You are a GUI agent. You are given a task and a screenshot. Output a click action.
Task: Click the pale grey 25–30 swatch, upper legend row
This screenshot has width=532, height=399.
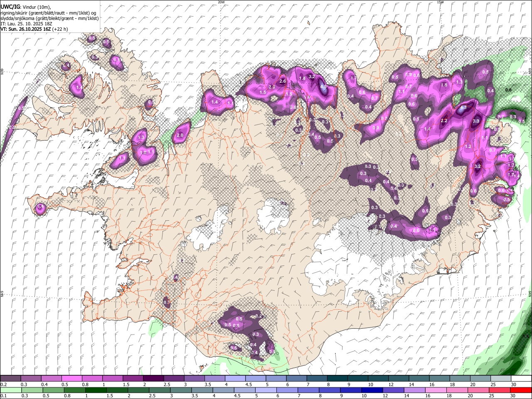click(x=501, y=378)
